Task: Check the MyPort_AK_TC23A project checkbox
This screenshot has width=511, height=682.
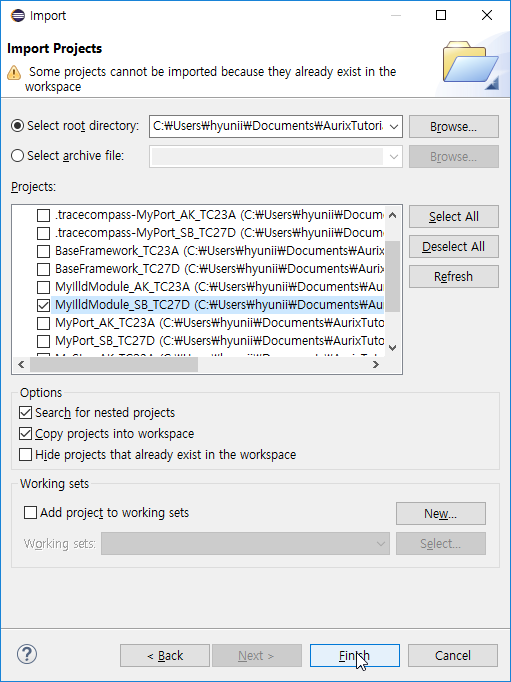Action: [43, 323]
